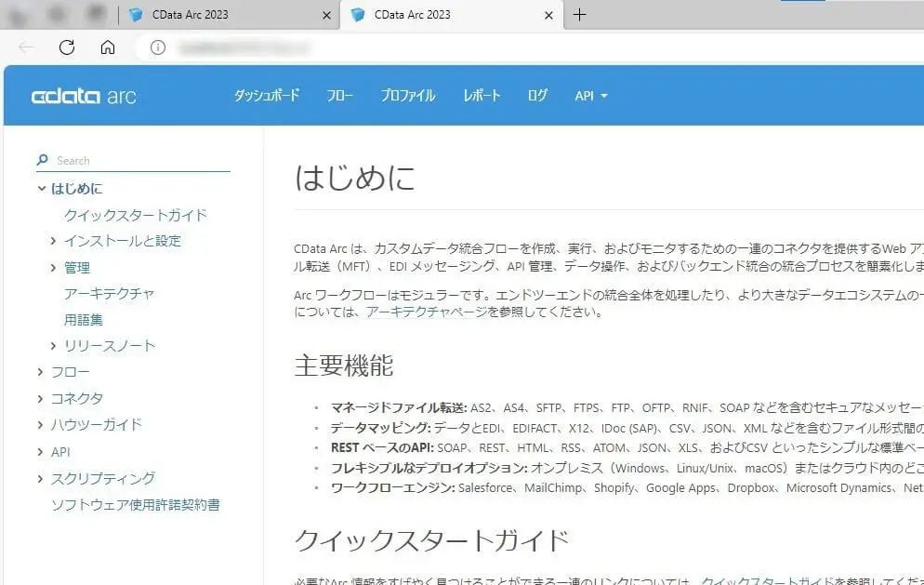Open the プロファイル menu item
924x585 pixels.
pos(408,96)
